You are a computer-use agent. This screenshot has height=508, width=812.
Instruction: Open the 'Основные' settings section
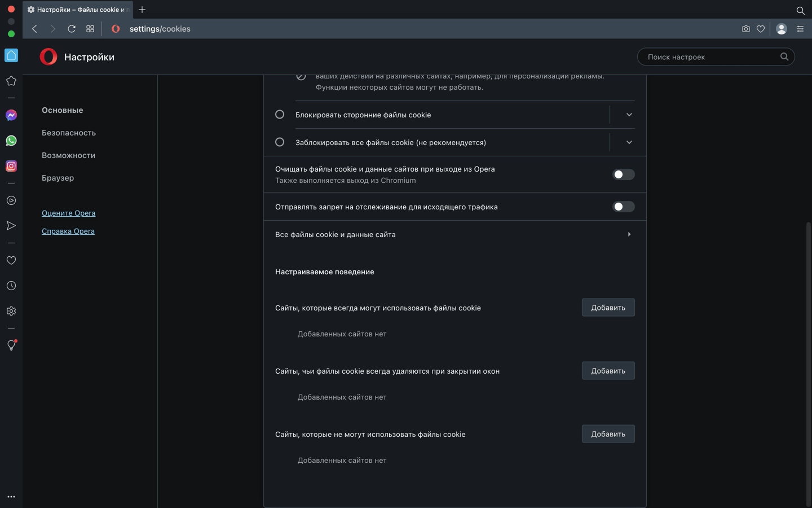pos(63,110)
